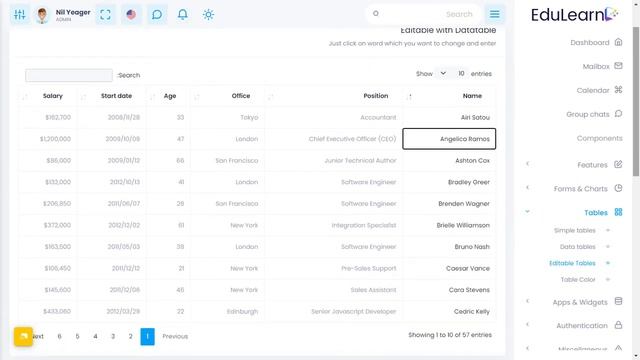This screenshot has height=360, width=640.
Task: Open Editable Tables submenu item
Action: point(572,263)
